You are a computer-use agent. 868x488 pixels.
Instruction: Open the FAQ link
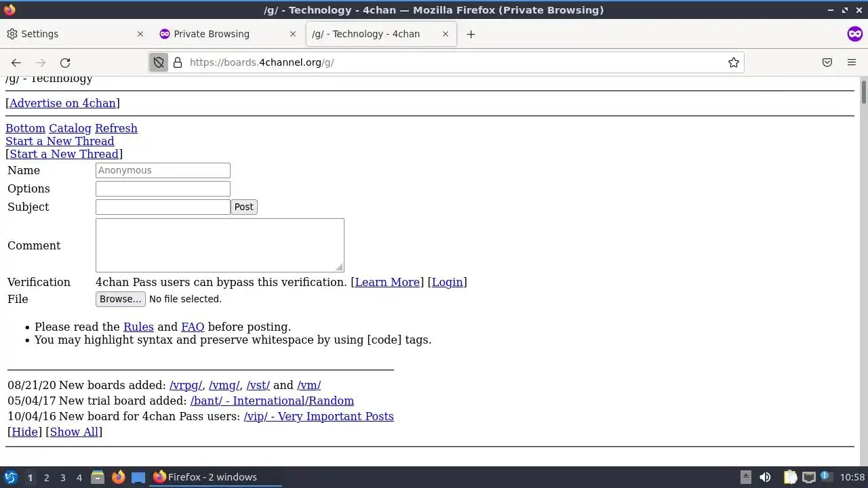[193, 327]
